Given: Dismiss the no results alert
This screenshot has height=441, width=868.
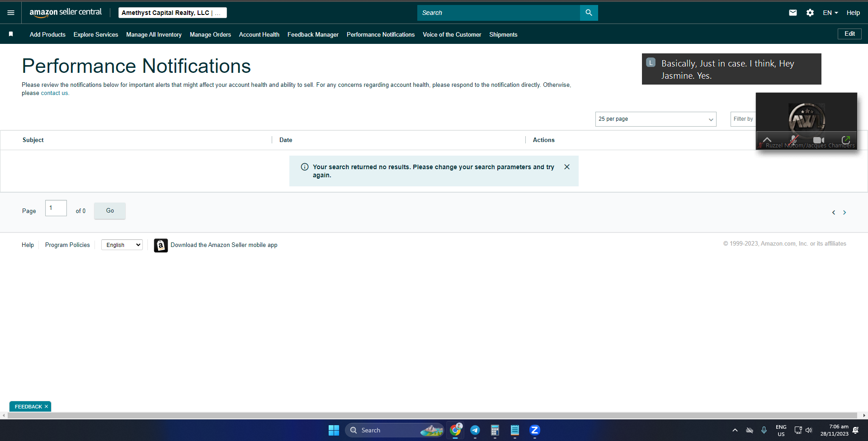Looking at the screenshot, I should [567, 167].
